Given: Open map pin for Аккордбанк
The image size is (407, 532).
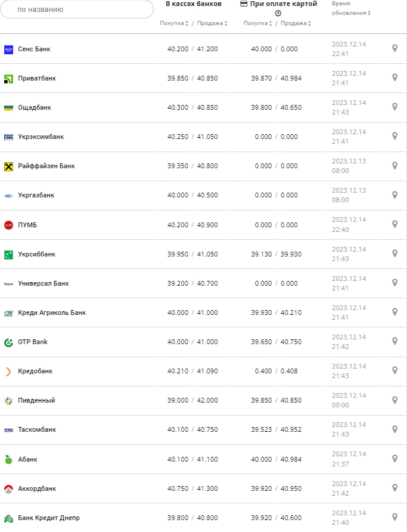Looking at the screenshot, I should pos(394,488).
